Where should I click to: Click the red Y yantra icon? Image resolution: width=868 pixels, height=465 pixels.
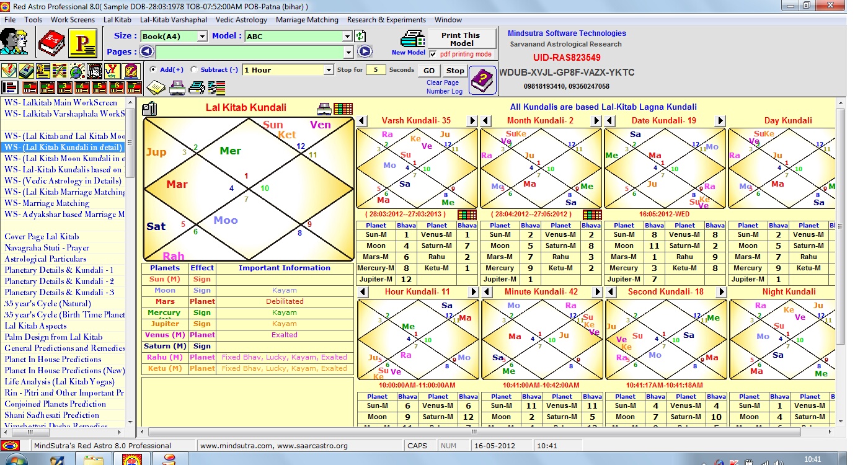click(x=112, y=71)
